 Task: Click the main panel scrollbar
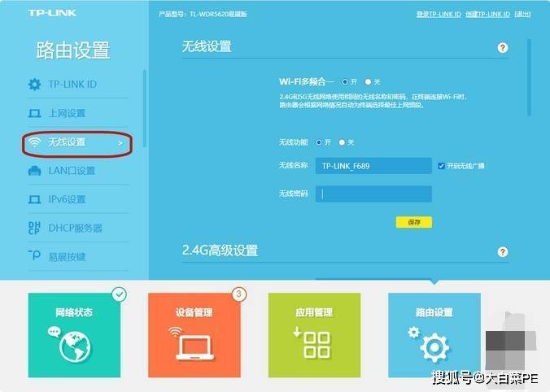click(x=530, y=77)
